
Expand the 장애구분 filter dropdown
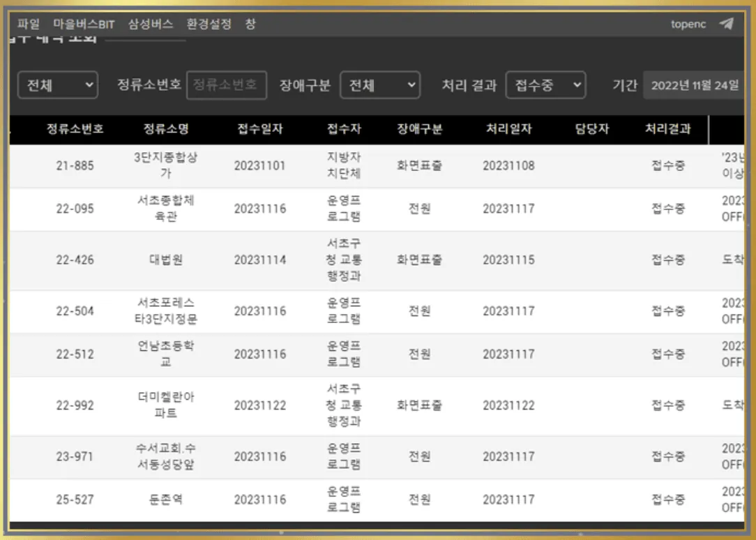tap(380, 85)
